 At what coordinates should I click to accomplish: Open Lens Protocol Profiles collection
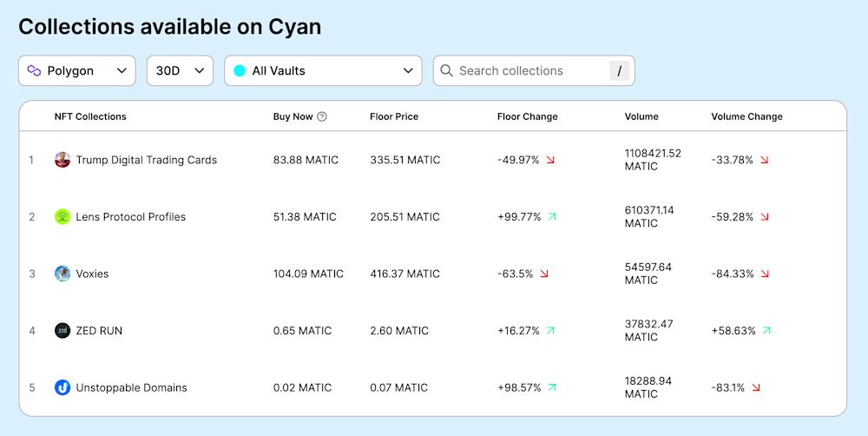click(x=131, y=216)
